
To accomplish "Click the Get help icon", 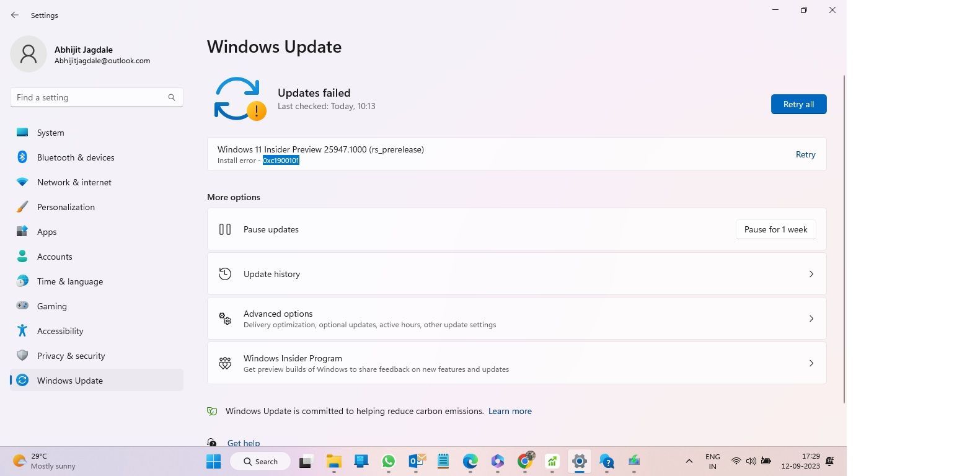I will [212, 443].
